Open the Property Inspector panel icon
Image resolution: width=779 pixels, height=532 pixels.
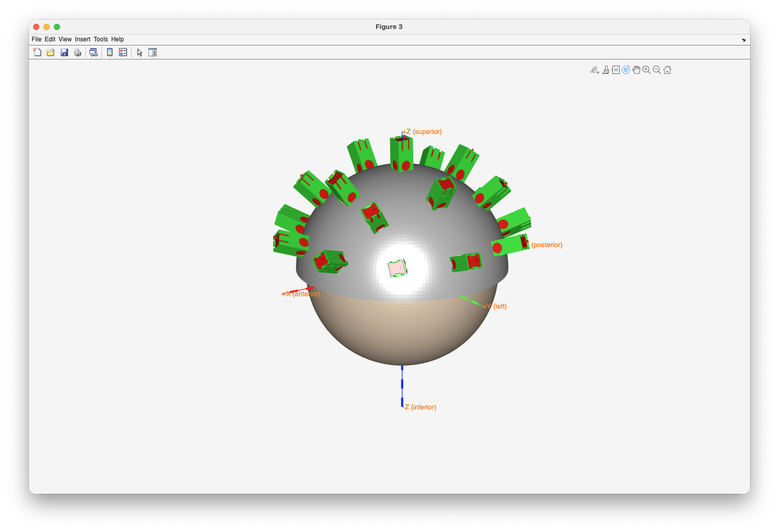[153, 52]
